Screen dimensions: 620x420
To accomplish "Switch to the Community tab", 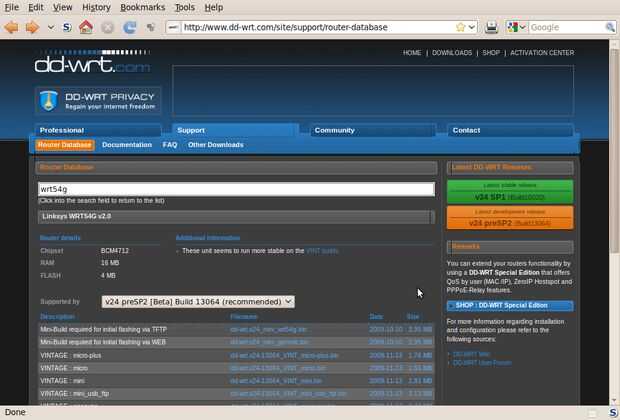I will (x=373, y=130).
